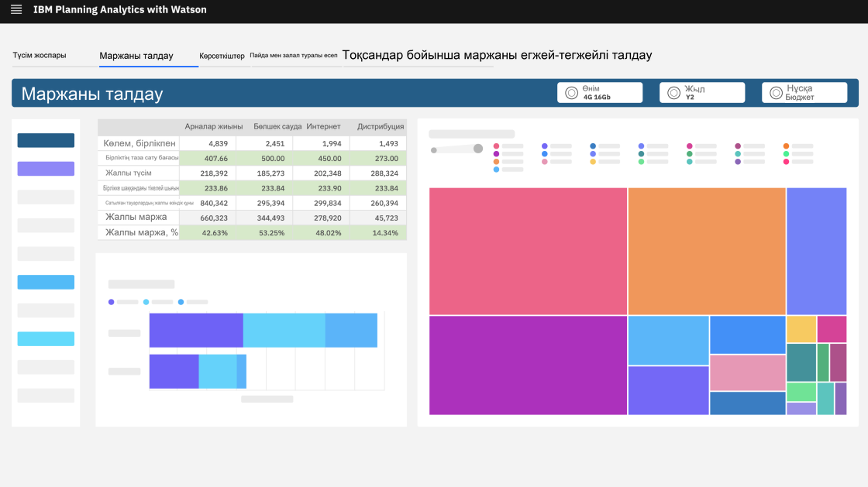This screenshot has width=868, height=487.
Task: Click the large purple treemap tile
Action: point(528,365)
